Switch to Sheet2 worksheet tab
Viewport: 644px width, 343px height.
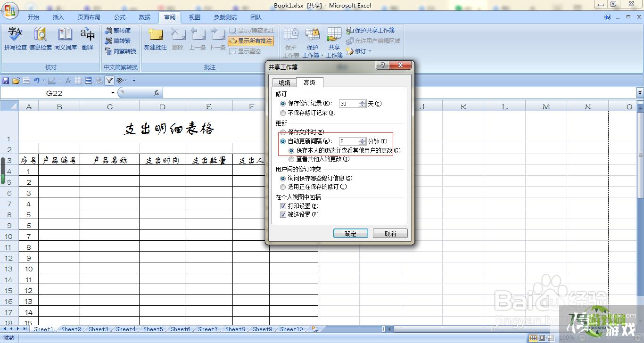71,329
